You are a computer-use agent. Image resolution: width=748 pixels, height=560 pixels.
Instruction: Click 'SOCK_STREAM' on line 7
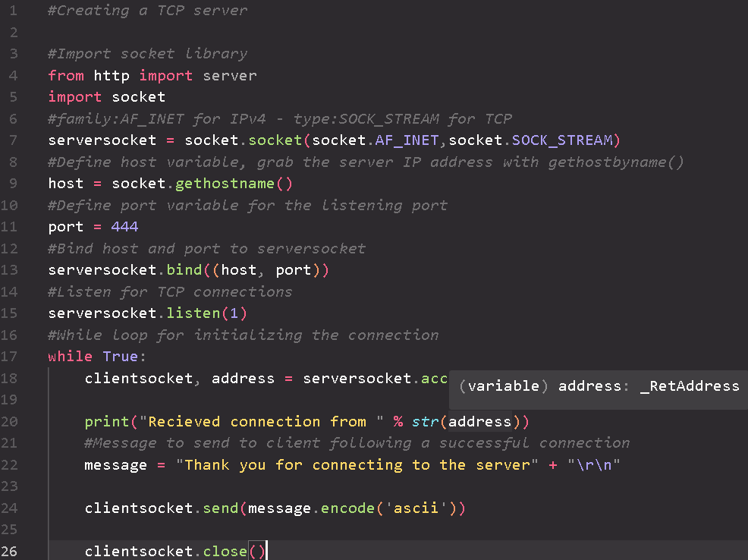(x=562, y=140)
